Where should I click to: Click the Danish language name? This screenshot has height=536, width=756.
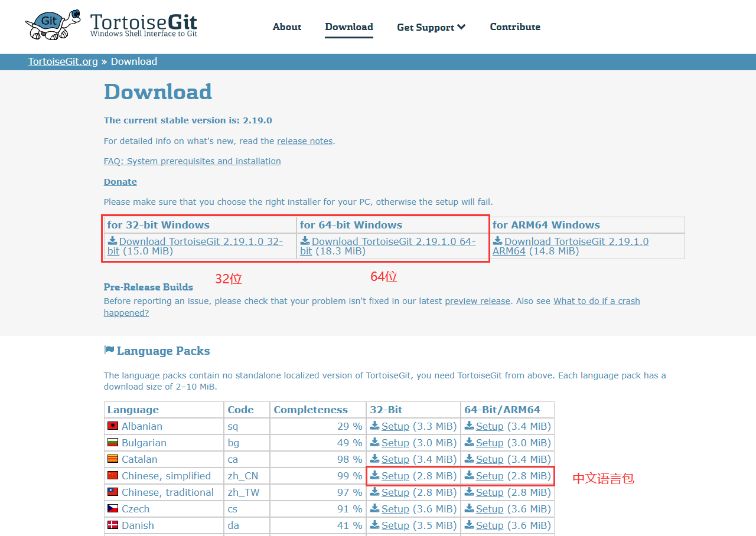point(138,525)
